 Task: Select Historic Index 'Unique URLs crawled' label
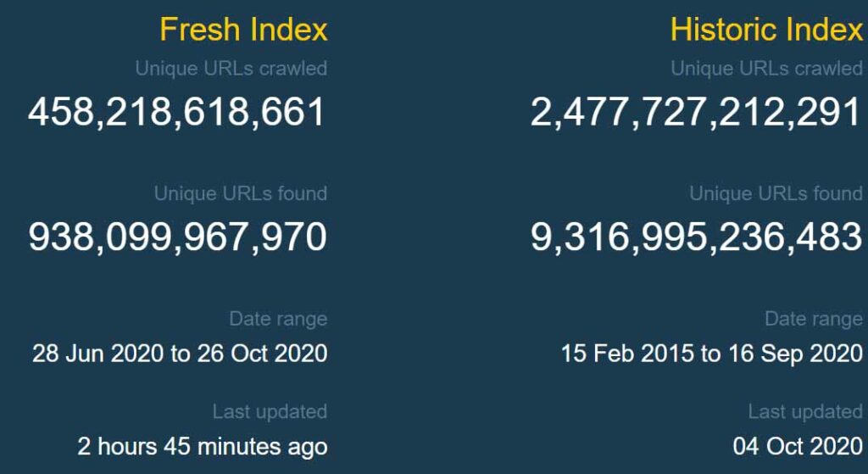(x=766, y=69)
